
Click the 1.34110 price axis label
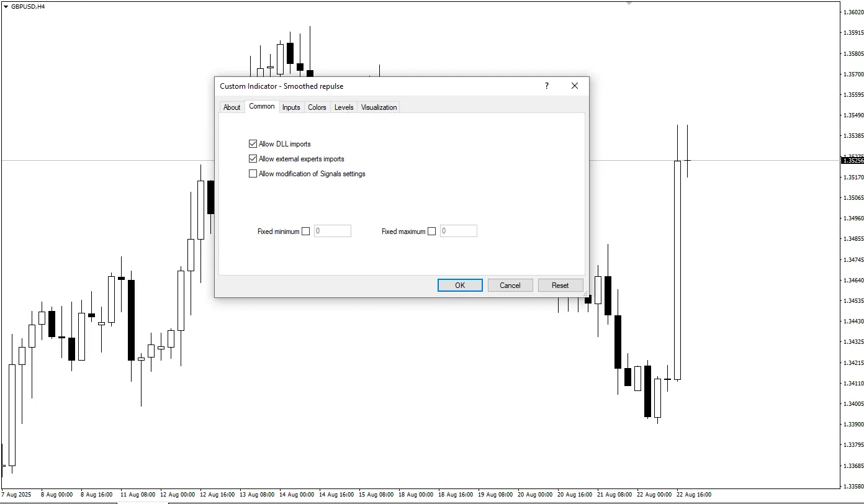coord(853,383)
